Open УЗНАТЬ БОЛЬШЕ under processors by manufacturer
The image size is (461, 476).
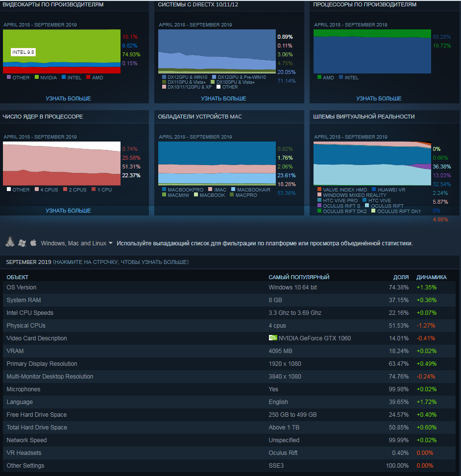(x=379, y=98)
